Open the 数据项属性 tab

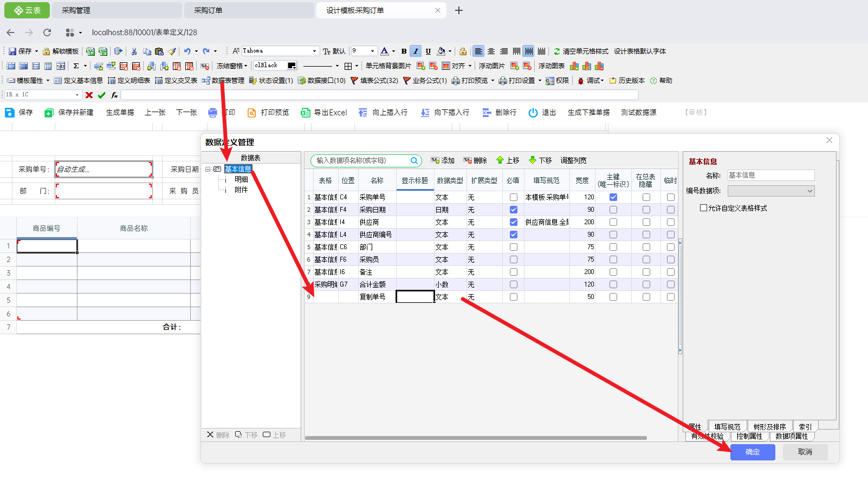tap(792, 436)
